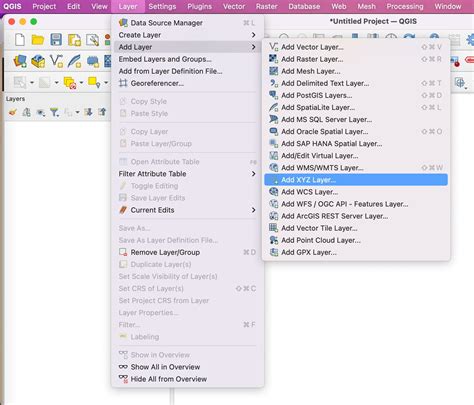This screenshot has width=474, height=405.
Task: Open the Raster menu
Action: 267,6
